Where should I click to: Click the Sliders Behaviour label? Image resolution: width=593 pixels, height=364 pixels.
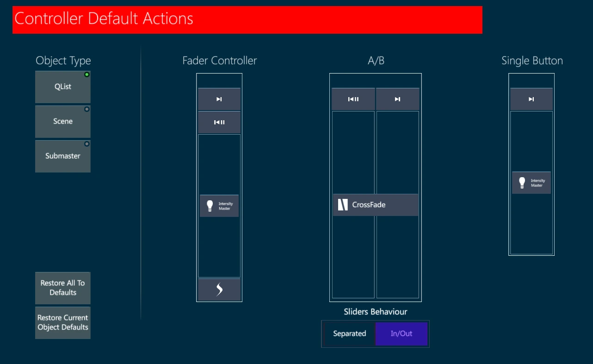pyautogui.click(x=376, y=312)
